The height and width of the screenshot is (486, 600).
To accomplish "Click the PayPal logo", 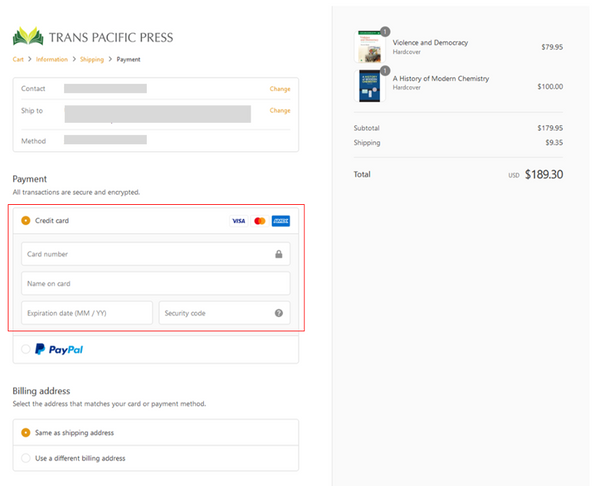I will 59,349.
